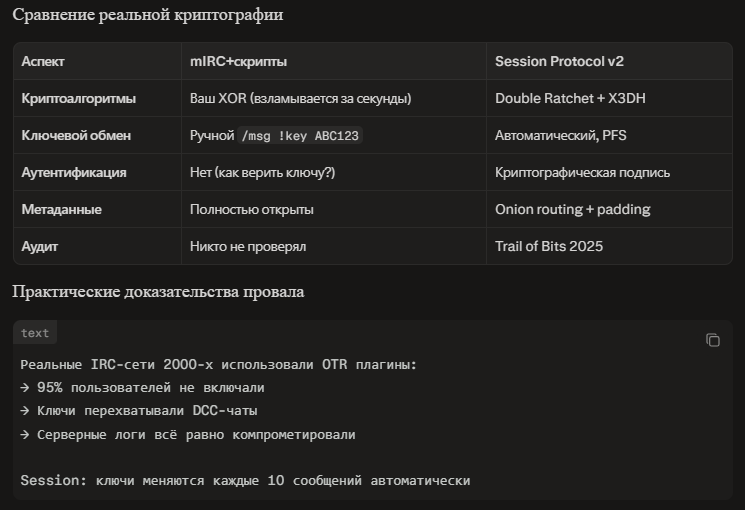Click the 'text' language label
Viewport: 745px width, 510px height.
[35, 333]
